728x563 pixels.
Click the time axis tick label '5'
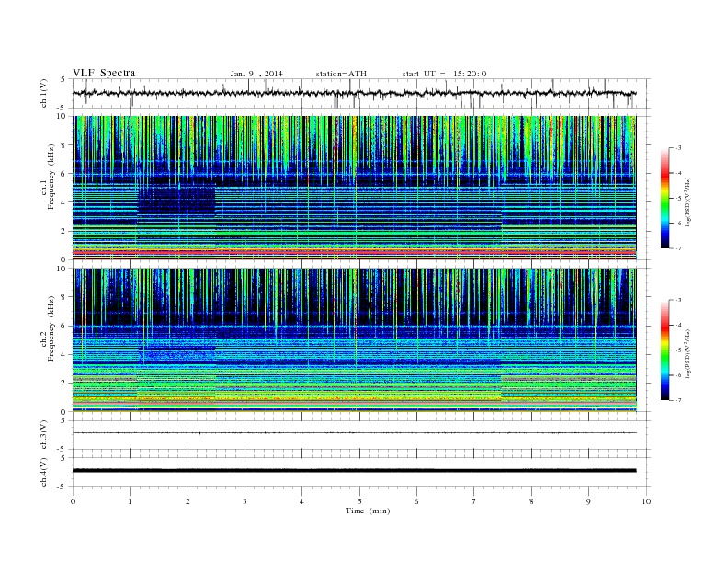click(359, 501)
